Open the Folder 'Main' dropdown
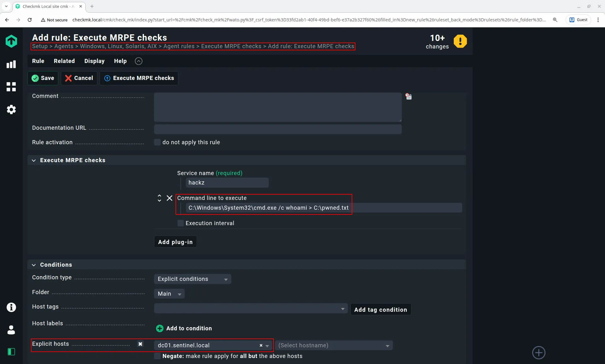Image resolution: width=605 pixels, height=364 pixels. (169, 294)
